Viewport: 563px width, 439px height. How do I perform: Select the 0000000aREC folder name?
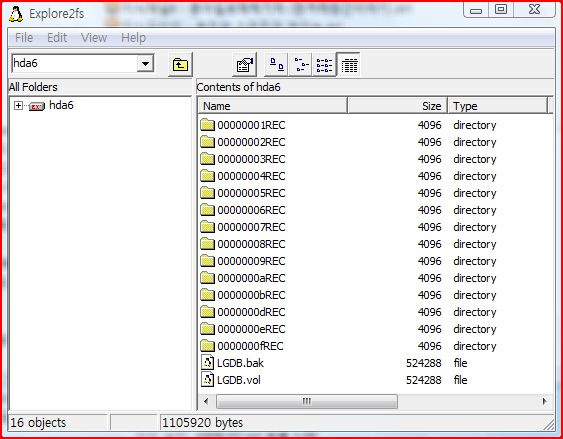pos(251,278)
